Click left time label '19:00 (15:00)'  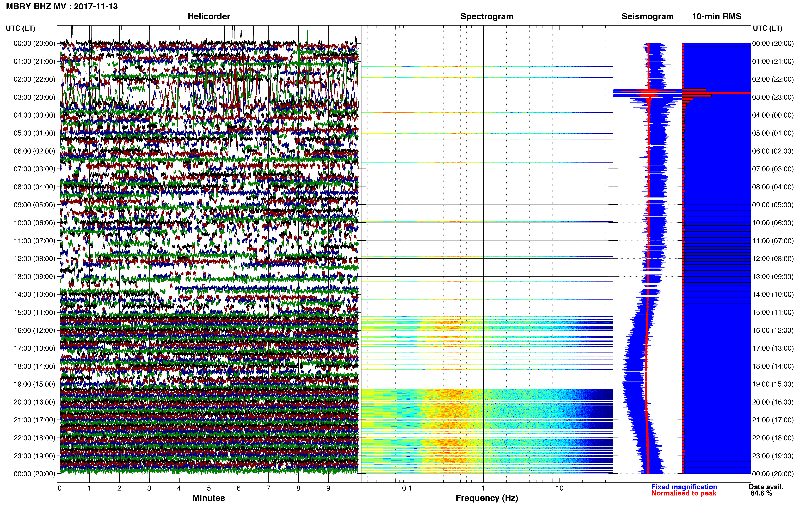point(34,384)
